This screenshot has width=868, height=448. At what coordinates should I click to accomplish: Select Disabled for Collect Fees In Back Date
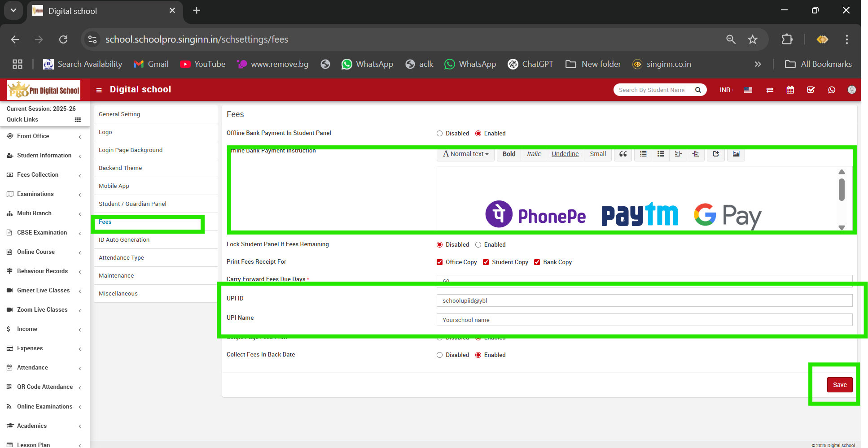tap(440, 355)
